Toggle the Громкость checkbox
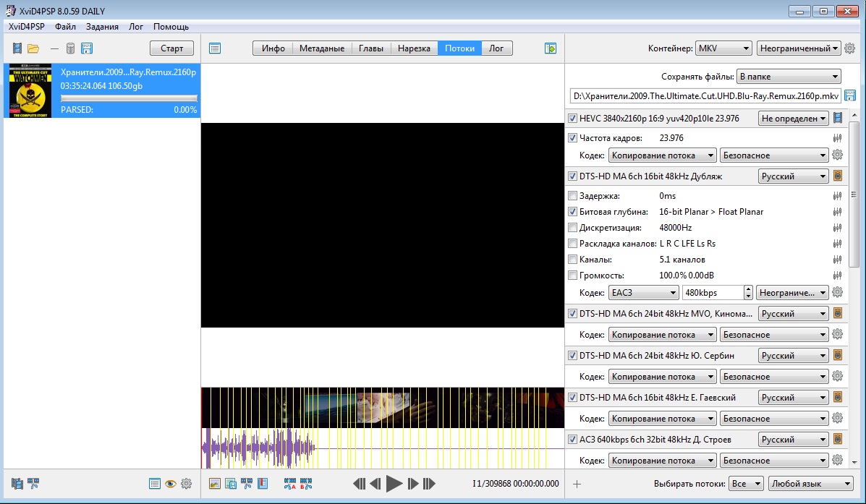Screen dimensions: 866x504 click(573, 276)
